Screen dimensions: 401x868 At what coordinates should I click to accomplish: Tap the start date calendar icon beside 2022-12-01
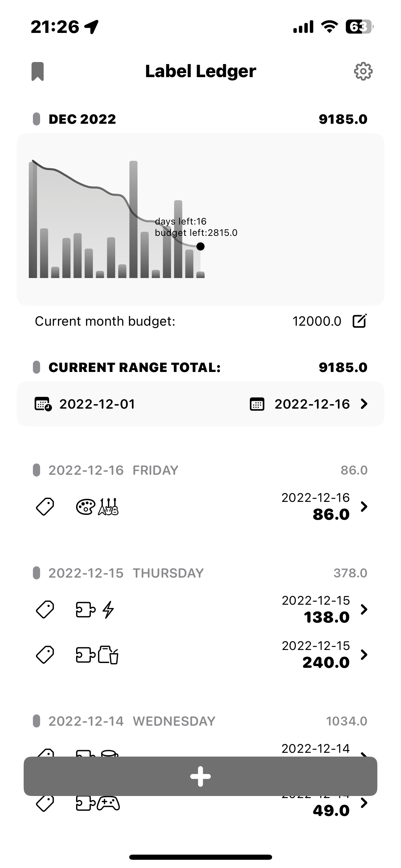tap(43, 404)
